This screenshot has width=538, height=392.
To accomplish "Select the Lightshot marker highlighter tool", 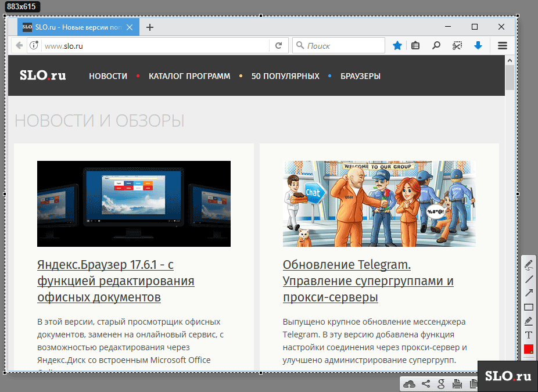I will click(529, 321).
